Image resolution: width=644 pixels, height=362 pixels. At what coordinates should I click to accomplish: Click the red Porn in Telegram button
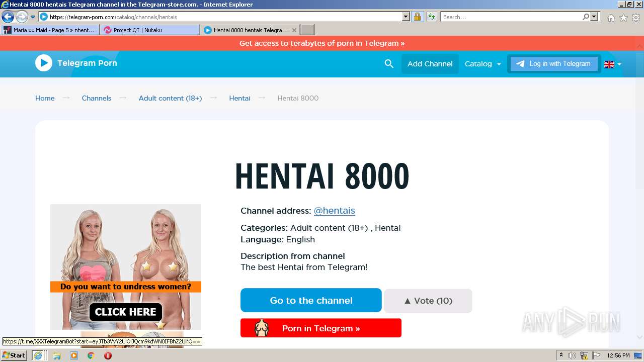[x=321, y=328]
